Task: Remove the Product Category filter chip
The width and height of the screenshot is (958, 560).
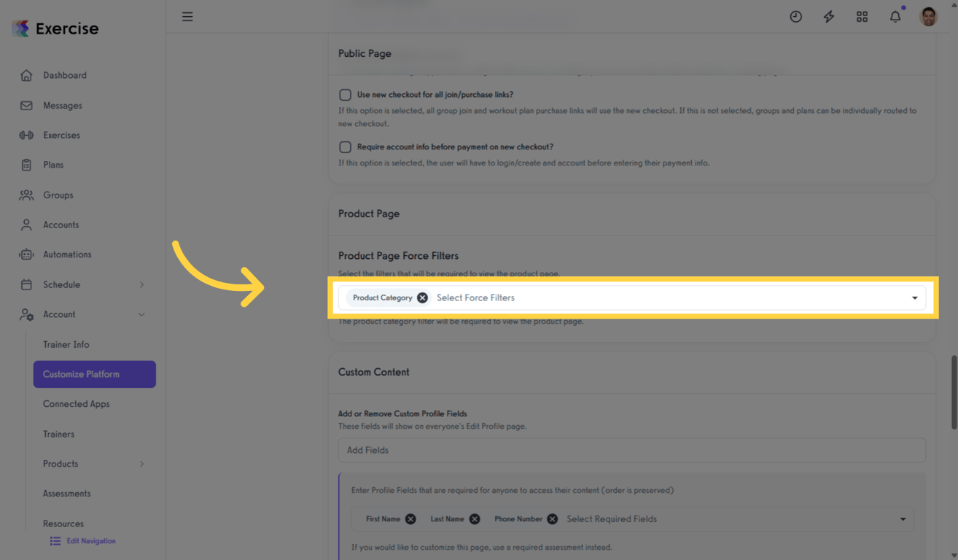Action: click(x=422, y=297)
